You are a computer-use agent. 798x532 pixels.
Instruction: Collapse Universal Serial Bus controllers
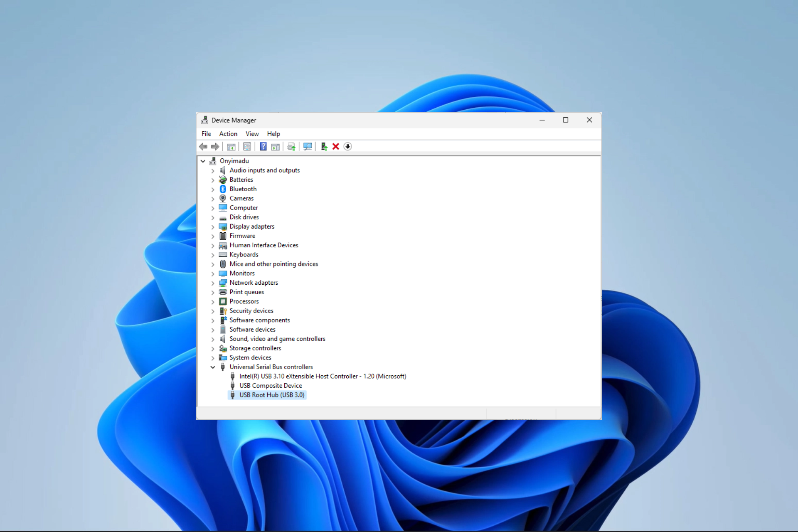click(x=213, y=367)
